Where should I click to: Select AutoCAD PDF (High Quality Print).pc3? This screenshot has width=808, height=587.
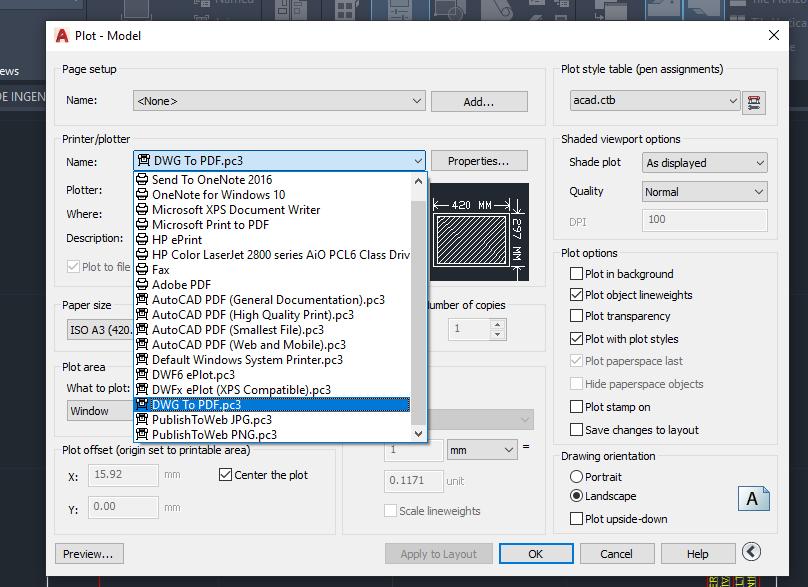point(272,314)
